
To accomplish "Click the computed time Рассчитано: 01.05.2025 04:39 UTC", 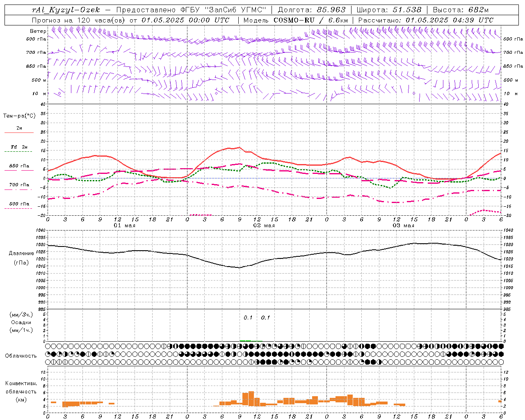I will [x=426, y=20].
